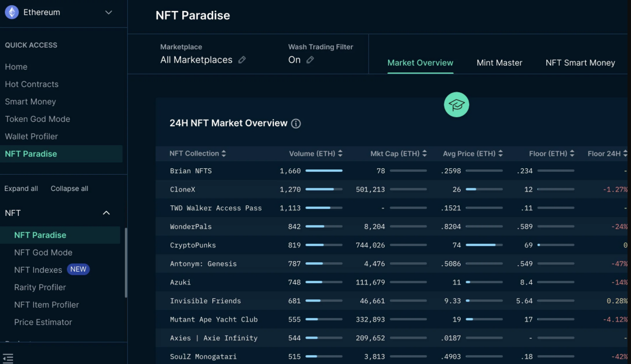Open Smart Money in Quick Access

click(31, 102)
